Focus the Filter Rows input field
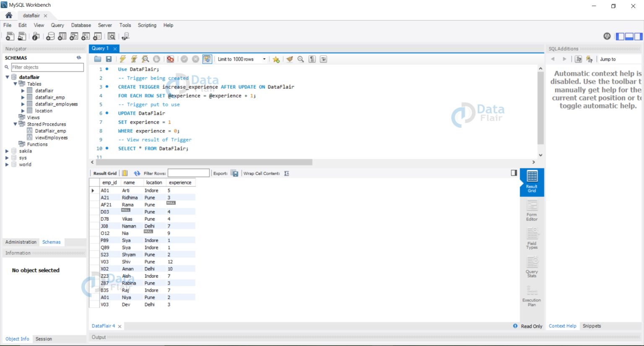 (x=188, y=173)
